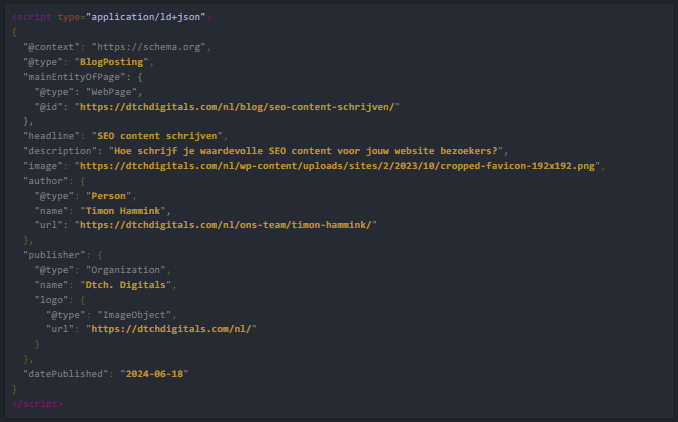Click the ImageObject type value

tap(134, 315)
